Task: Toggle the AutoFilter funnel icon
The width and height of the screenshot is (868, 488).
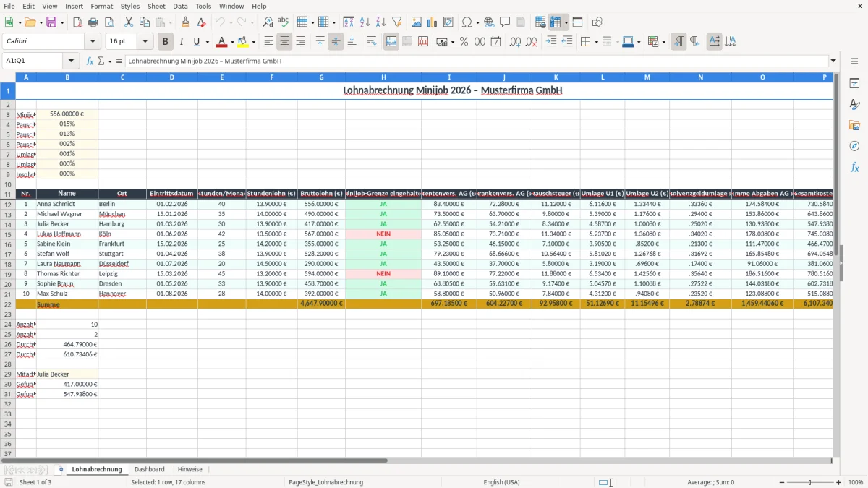Action: click(x=397, y=22)
